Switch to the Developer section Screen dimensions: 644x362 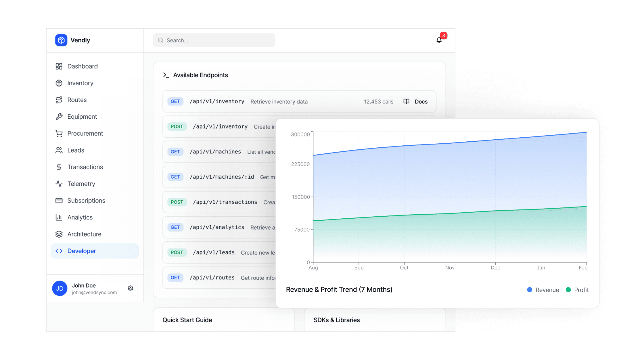(x=81, y=251)
